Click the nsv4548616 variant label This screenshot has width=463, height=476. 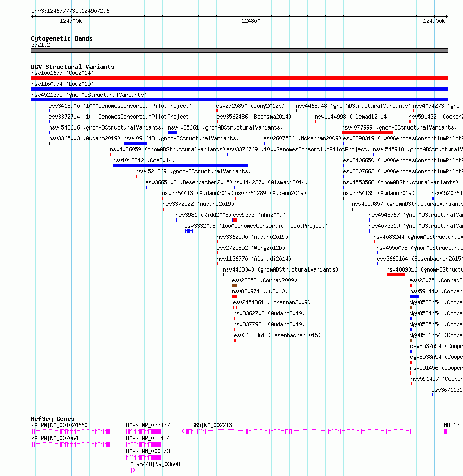coord(106,127)
